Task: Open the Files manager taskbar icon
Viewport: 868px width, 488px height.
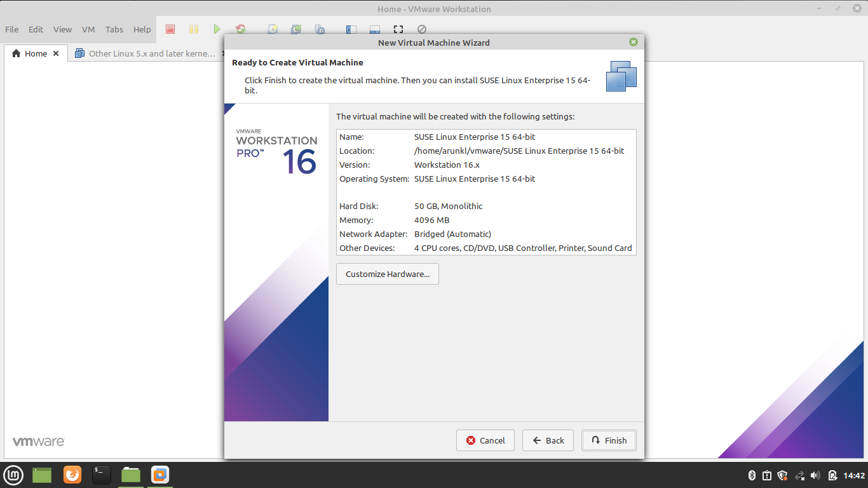Action: tap(131, 475)
